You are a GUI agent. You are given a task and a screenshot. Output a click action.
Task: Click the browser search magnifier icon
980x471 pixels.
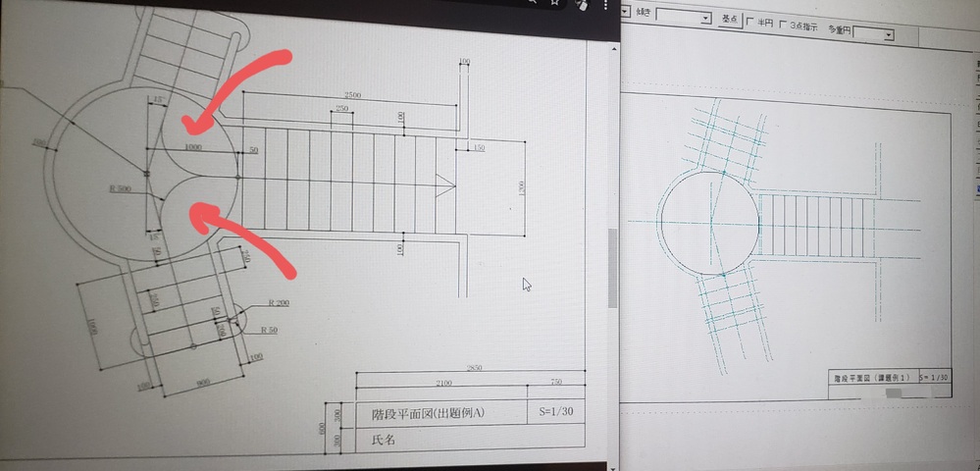[x=532, y=2]
